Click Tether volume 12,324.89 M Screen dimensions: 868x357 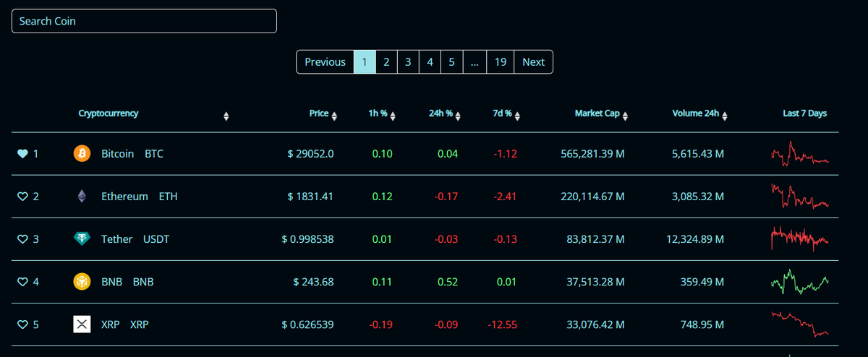[695, 239]
